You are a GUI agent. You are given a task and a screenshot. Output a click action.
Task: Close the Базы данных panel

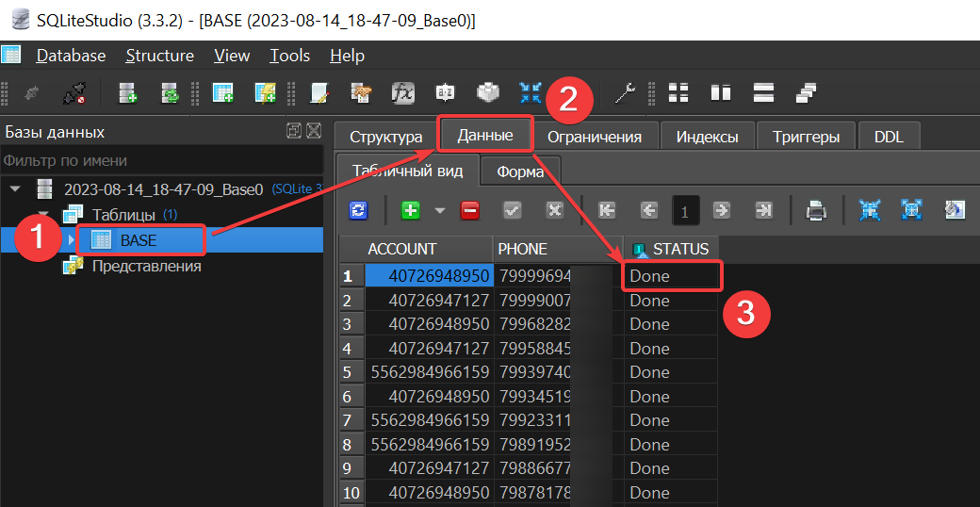tap(314, 131)
